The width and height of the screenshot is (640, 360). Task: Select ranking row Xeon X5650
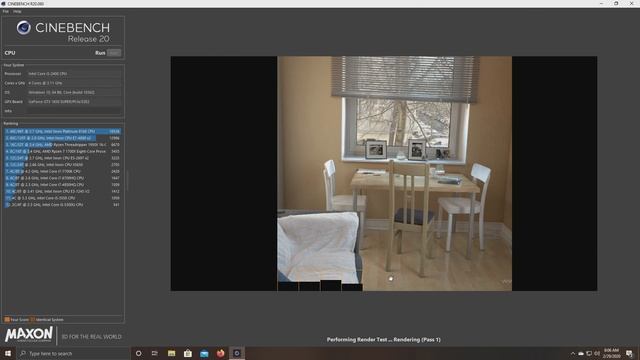(x=62, y=165)
